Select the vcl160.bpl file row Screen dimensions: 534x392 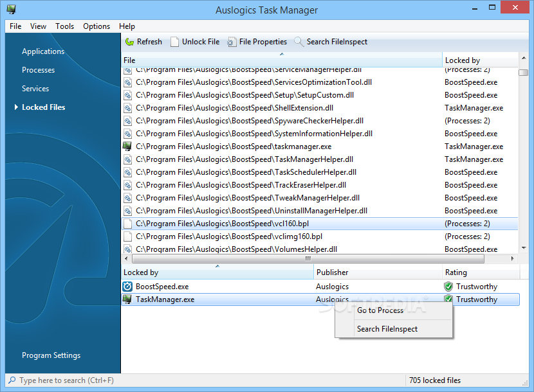(320, 224)
